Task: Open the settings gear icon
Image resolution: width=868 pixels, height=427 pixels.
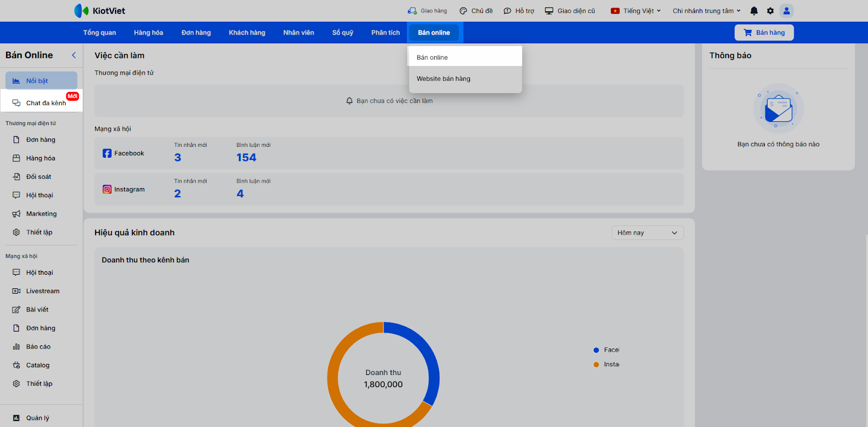Action: 770,11
